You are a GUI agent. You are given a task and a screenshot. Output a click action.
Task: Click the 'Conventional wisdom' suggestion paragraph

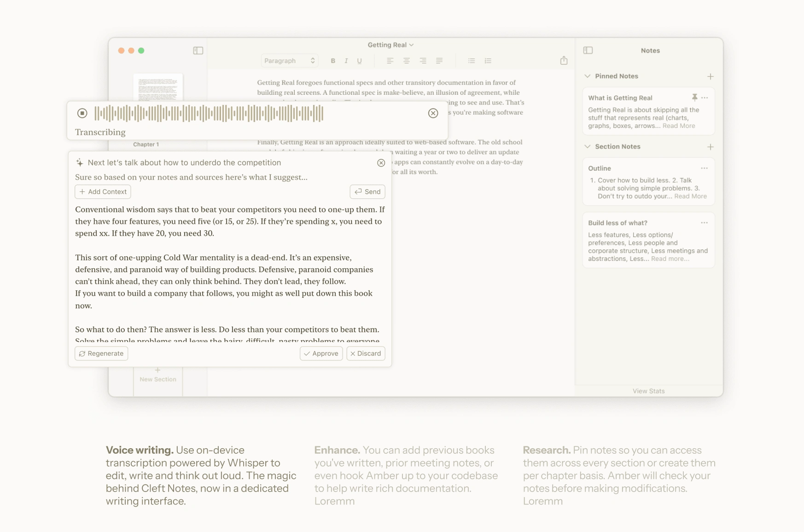coord(230,221)
